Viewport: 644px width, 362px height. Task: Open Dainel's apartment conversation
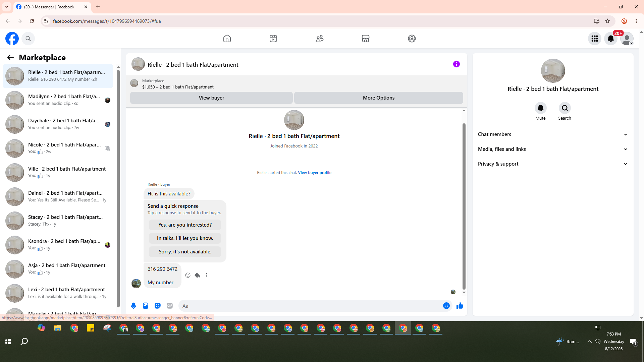pyautogui.click(x=58, y=196)
